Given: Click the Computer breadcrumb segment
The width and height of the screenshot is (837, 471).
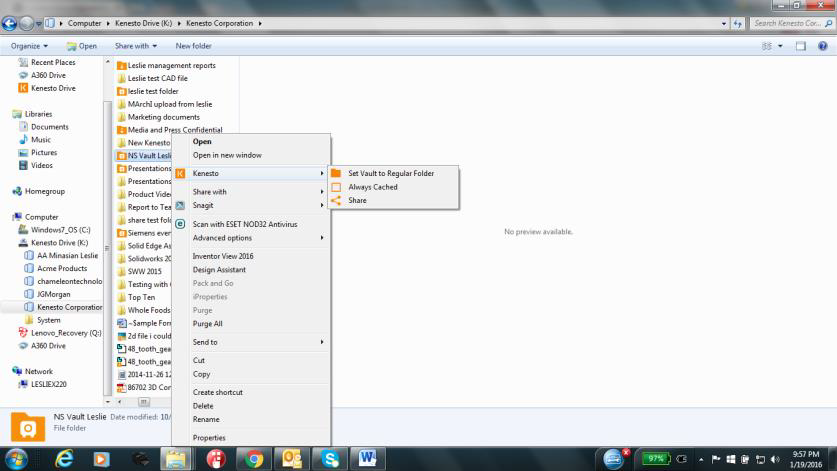Looking at the screenshot, I should point(84,23).
